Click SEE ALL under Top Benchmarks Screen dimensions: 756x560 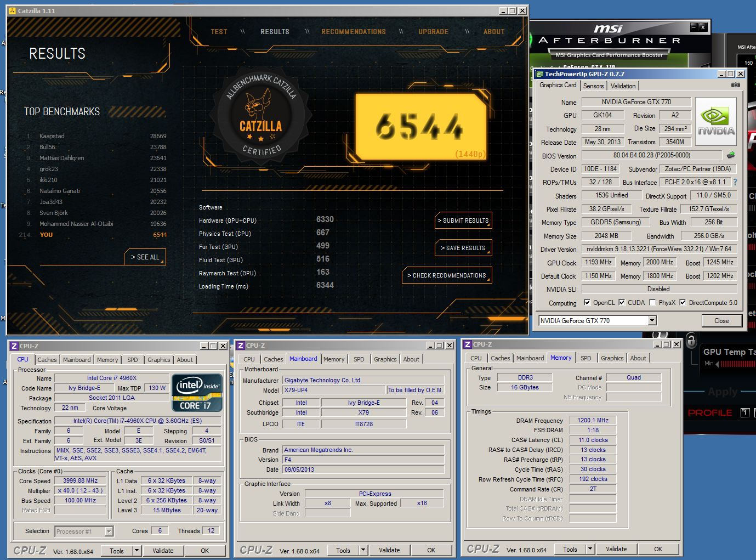click(145, 257)
